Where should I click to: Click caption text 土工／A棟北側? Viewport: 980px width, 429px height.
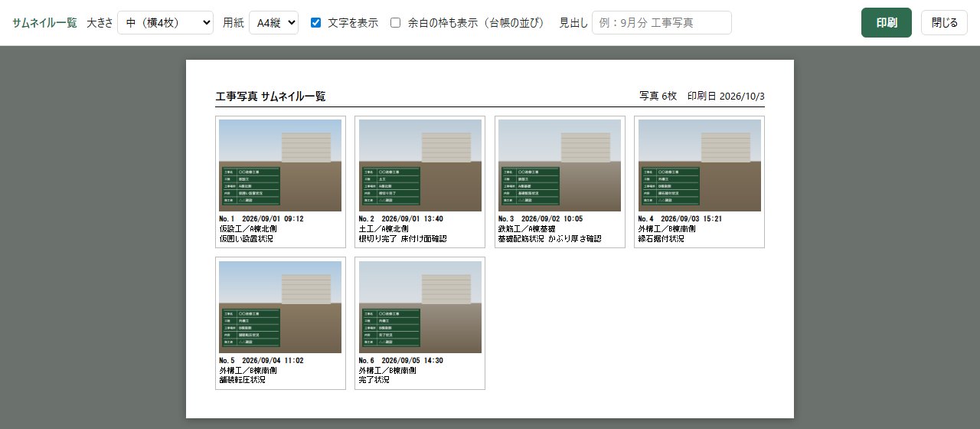pyautogui.click(x=384, y=229)
